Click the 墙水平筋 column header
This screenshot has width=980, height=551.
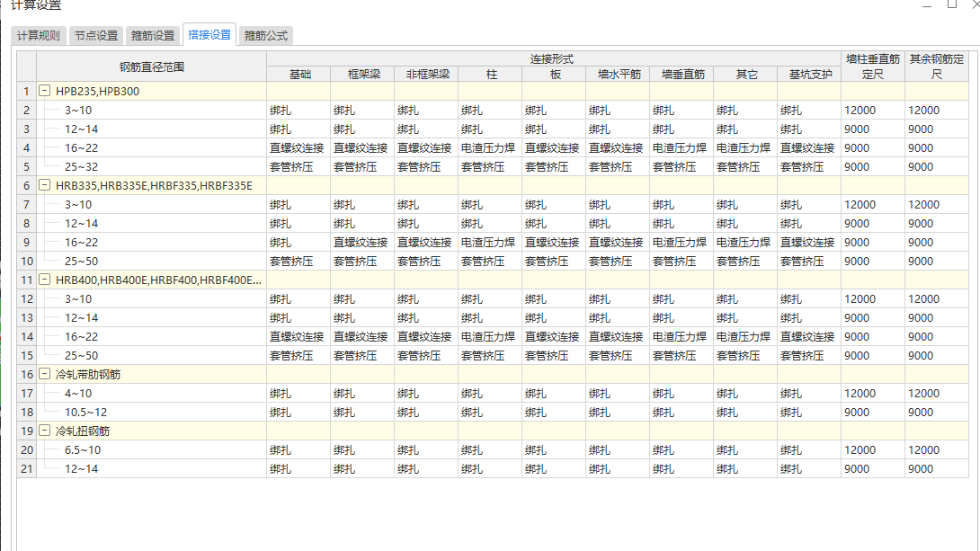coord(619,75)
